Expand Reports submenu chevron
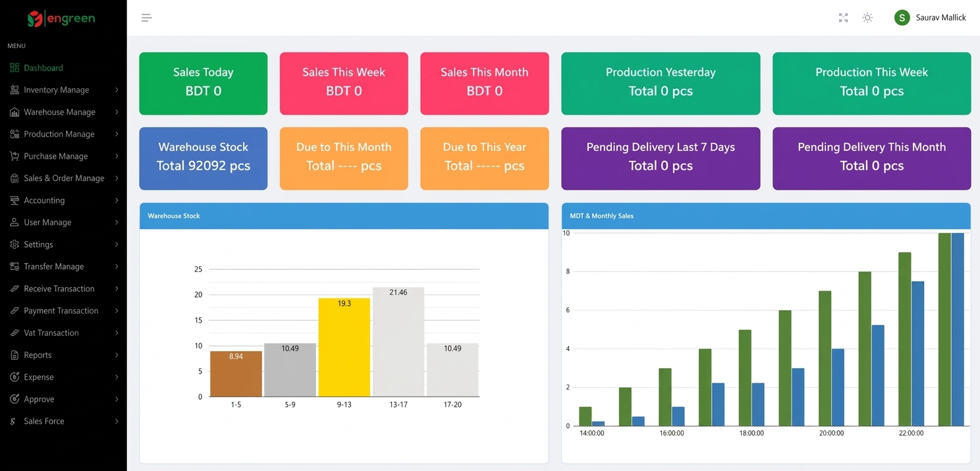 coord(117,355)
